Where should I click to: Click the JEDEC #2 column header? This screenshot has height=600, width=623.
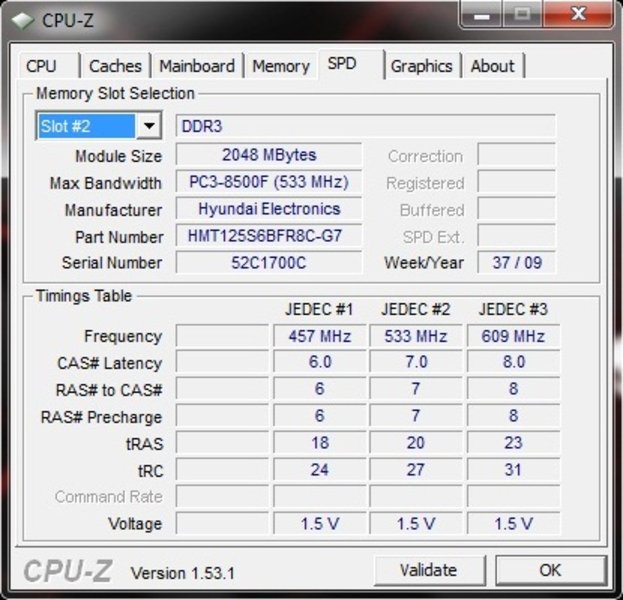(416, 310)
